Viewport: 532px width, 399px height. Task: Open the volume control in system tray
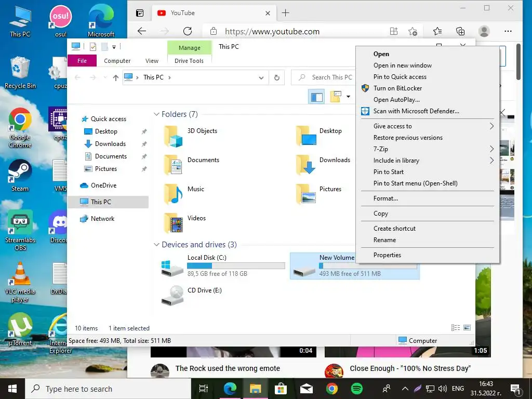click(x=442, y=389)
